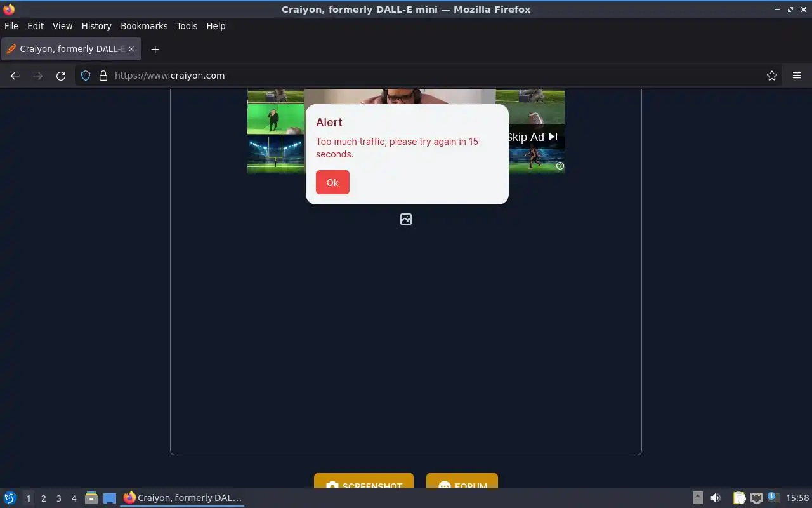This screenshot has height=508, width=812.
Task: Click Skip Ad on the video
Action: [532, 137]
